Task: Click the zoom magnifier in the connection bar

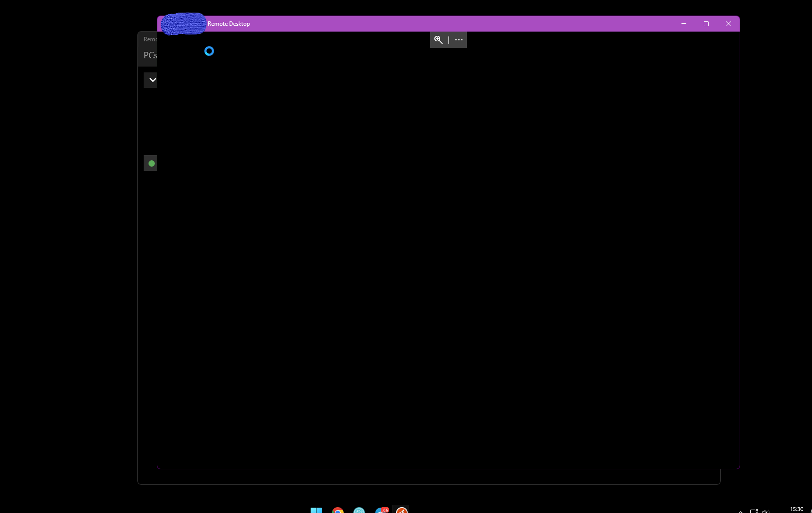Action: [x=438, y=40]
